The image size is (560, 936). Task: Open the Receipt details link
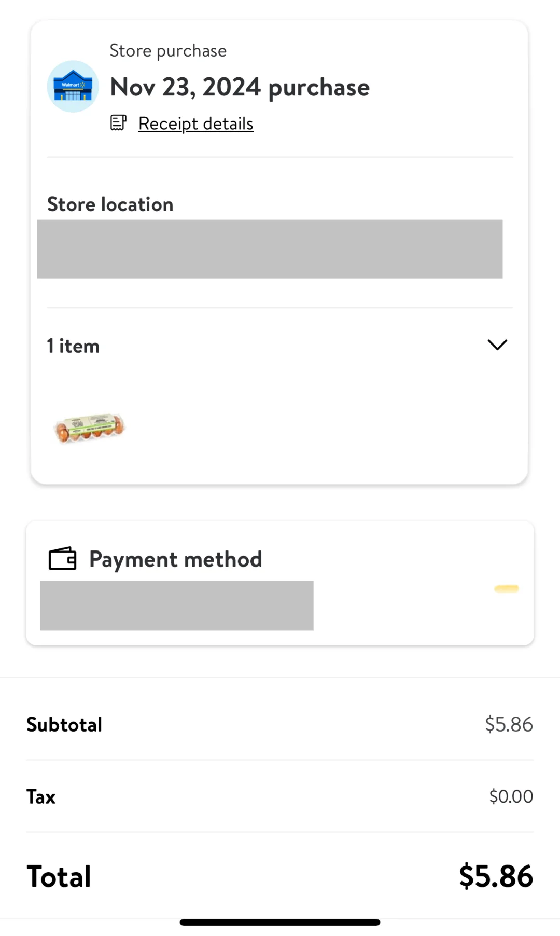tap(195, 123)
